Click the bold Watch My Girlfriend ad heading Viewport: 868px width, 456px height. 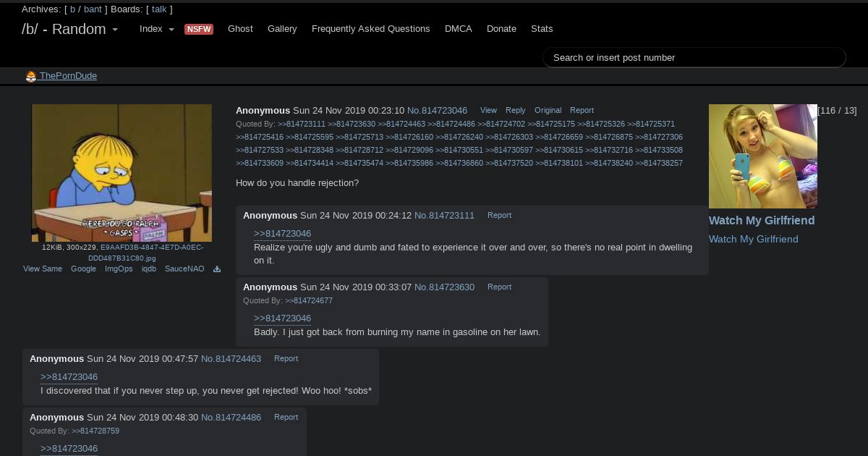(x=762, y=221)
